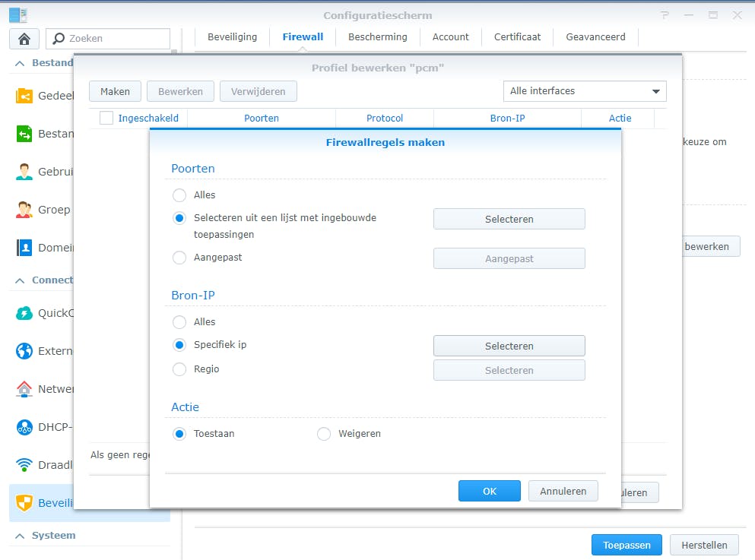
Task: Cancel rule creation with Annuleren
Action: click(563, 491)
